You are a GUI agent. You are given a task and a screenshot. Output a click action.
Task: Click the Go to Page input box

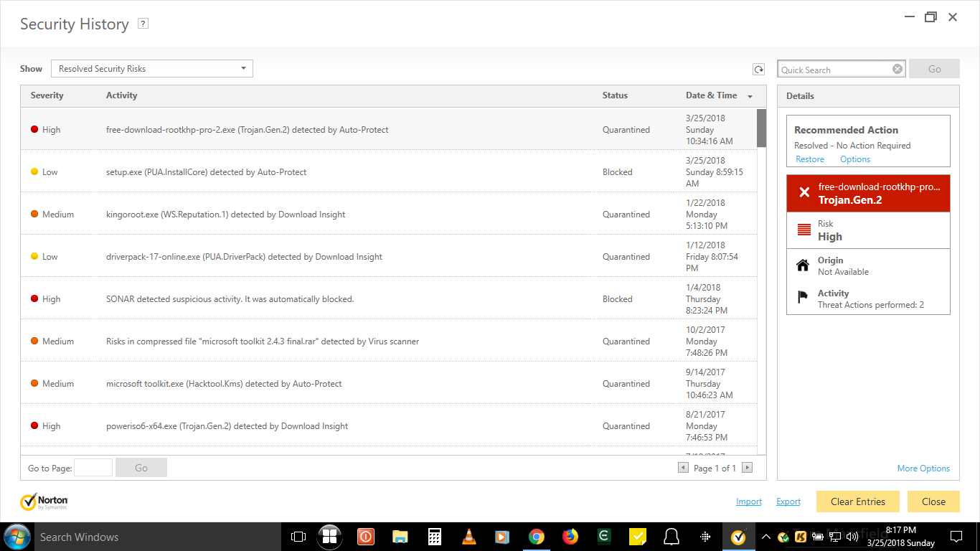click(93, 468)
